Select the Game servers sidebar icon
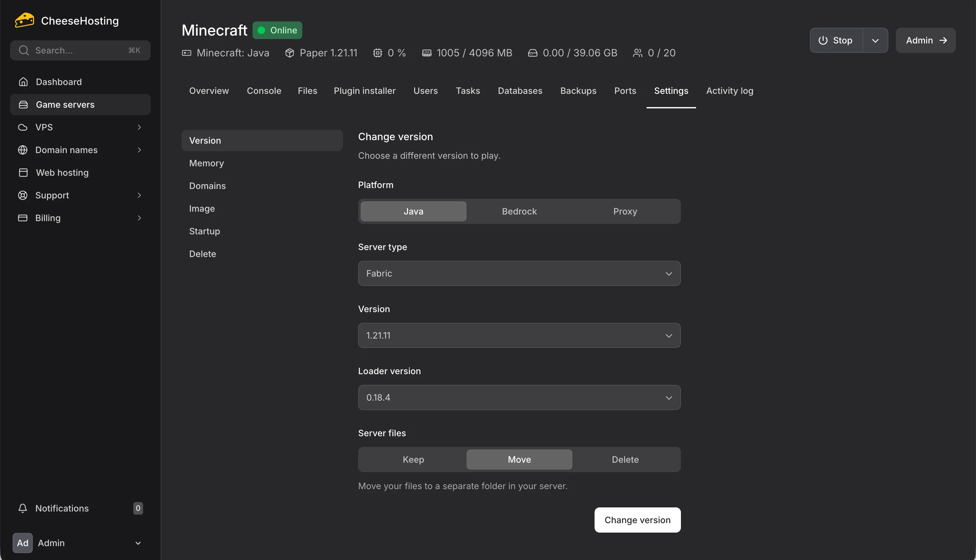This screenshot has height=560, width=976. pyautogui.click(x=23, y=104)
